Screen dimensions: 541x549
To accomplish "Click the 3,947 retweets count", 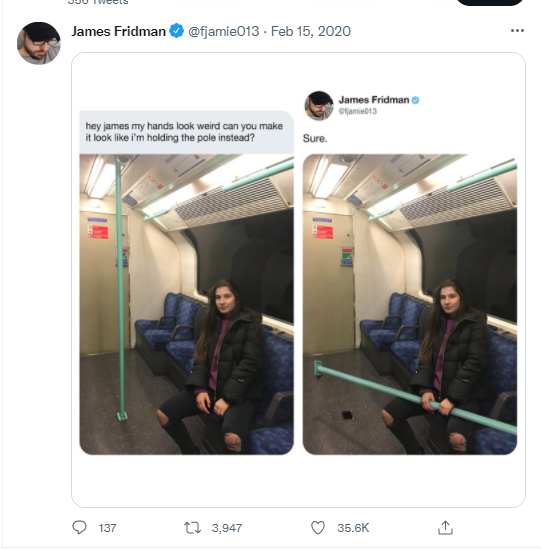I will [227, 528].
